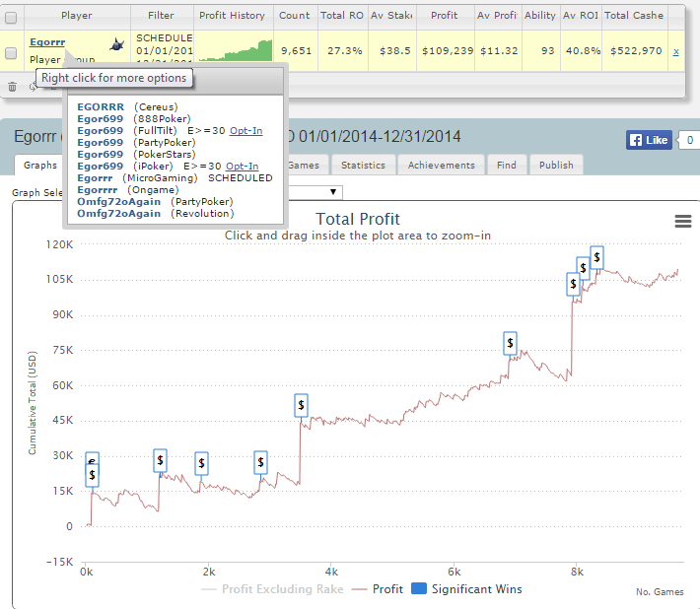Click the significant win marker near 3.5k games
The width and height of the screenshot is (700, 609).
[x=301, y=405]
